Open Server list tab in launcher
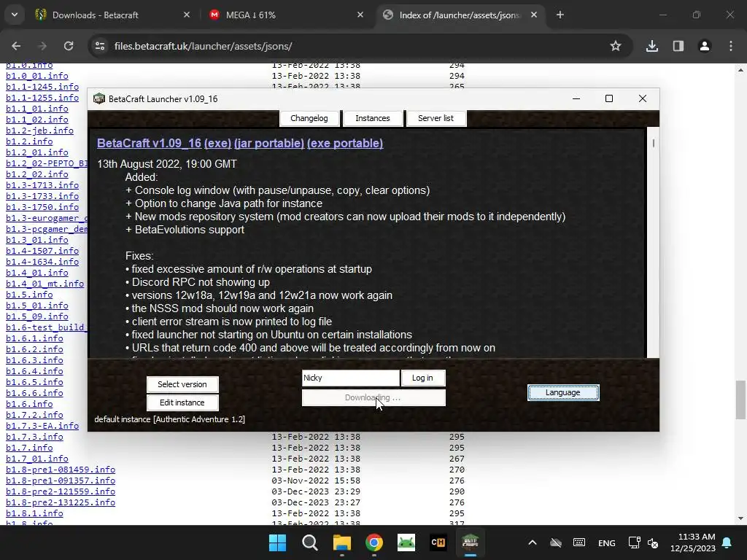 click(x=436, y=118)
